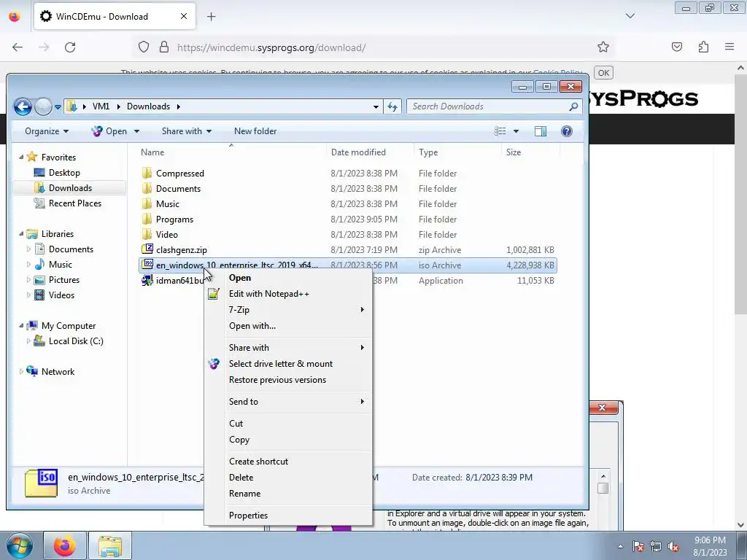747x560 pixels.
Task: Open Firefox hamburger application menu
Action: (x=729, y=47)
